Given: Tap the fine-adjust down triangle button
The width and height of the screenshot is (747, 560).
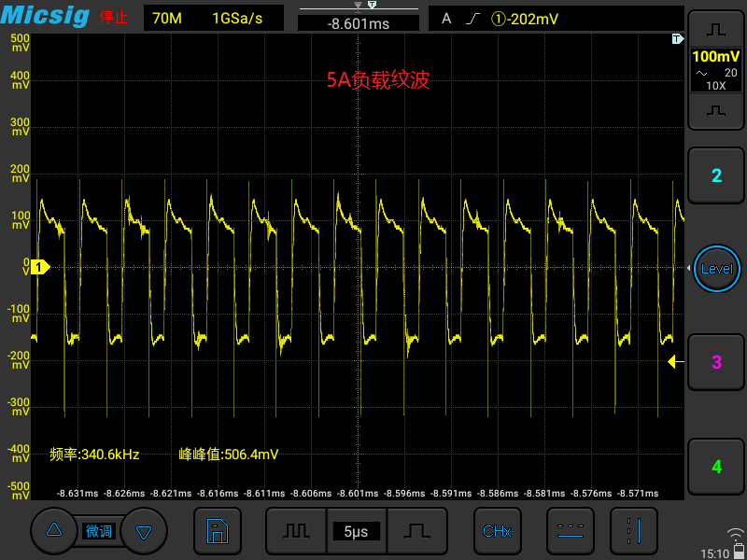Looking at the screenshot, I should (x=144, y=531).
